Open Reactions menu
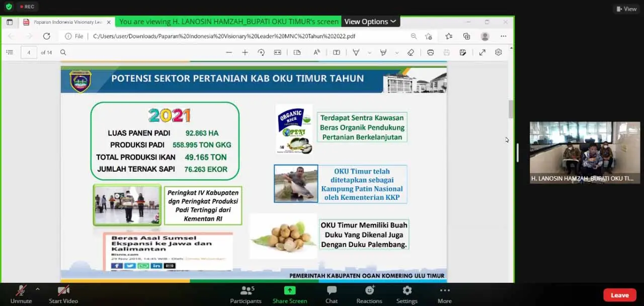 pos(369,294)
